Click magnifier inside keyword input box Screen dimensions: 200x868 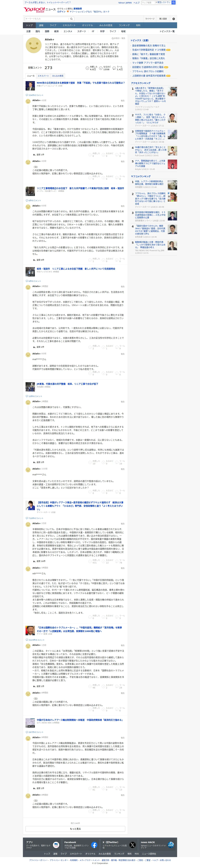[71, 19]
